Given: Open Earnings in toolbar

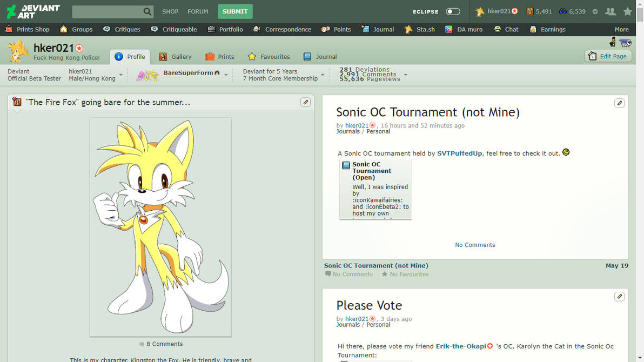Looking at the screenshot, I should pyautogui.click(x=547, y=29).
